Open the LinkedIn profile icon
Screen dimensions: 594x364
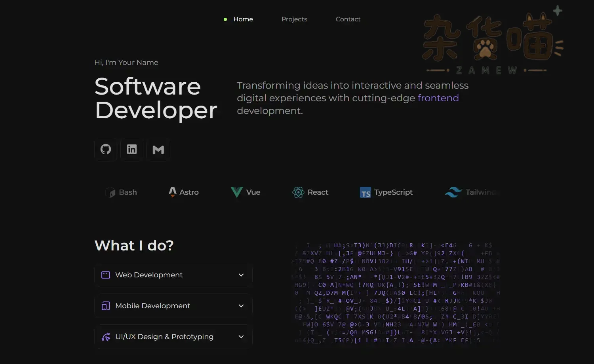pos(132,149)
